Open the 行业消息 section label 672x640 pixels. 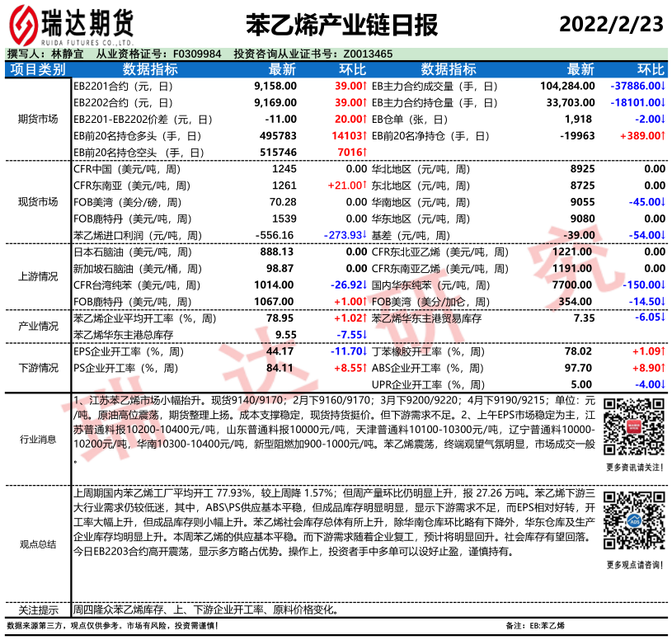(x=37, y=440)
